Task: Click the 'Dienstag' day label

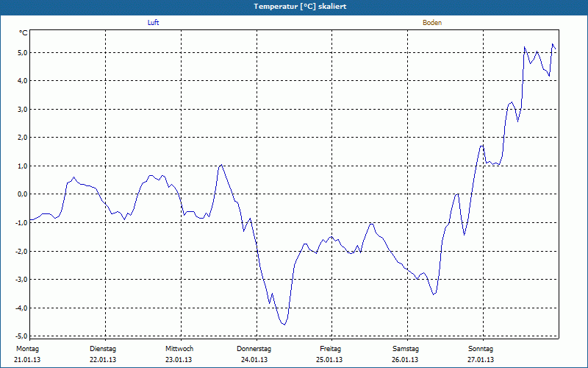Action: 103,349
